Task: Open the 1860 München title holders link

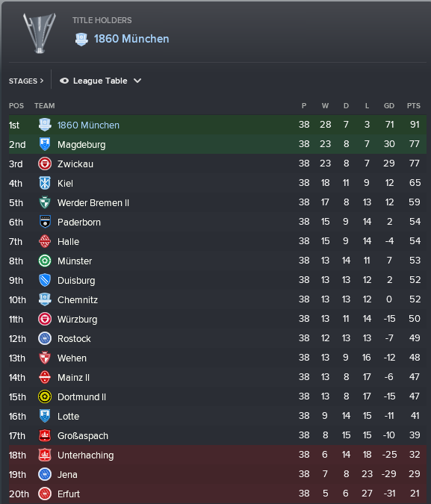Action: pos(131,39)
